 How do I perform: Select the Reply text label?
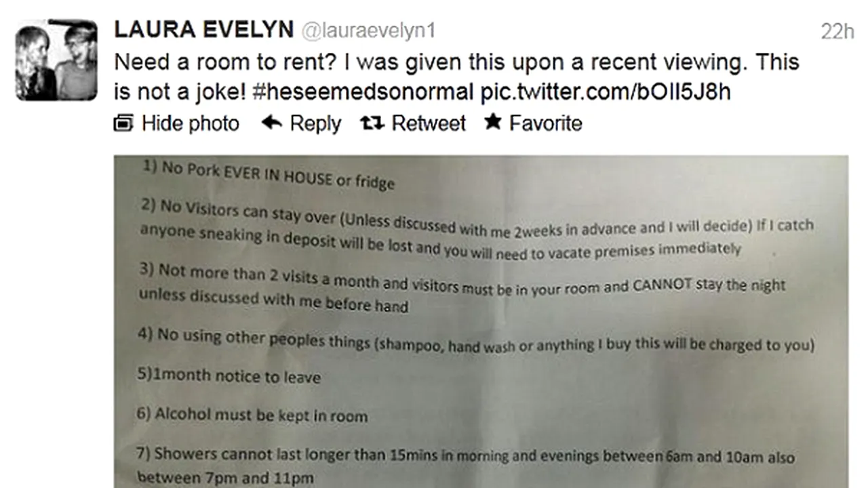pos(315,123)
